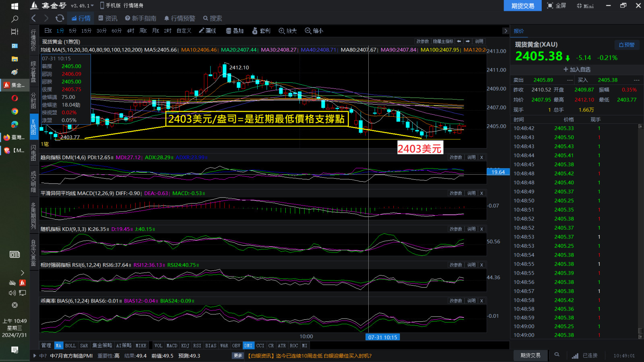Click the 期货交易 button at top
644x362 pixels.
(x=522, y=6)
